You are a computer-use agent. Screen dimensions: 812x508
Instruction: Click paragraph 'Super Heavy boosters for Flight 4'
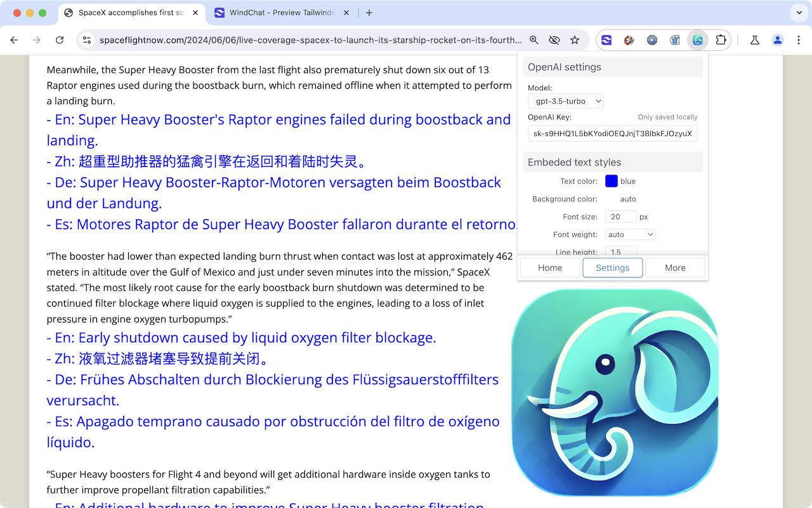click(268, 482)
